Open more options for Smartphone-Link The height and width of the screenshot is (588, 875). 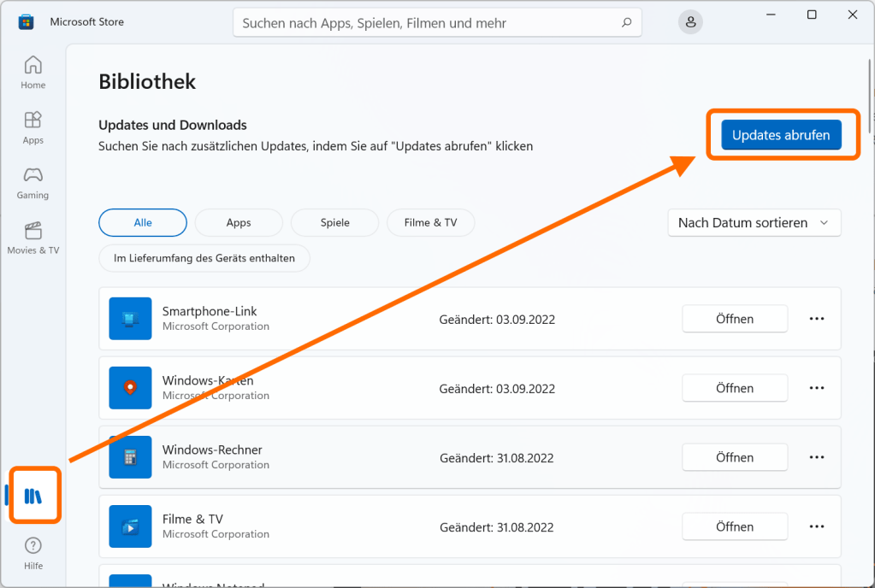(816, 319)
